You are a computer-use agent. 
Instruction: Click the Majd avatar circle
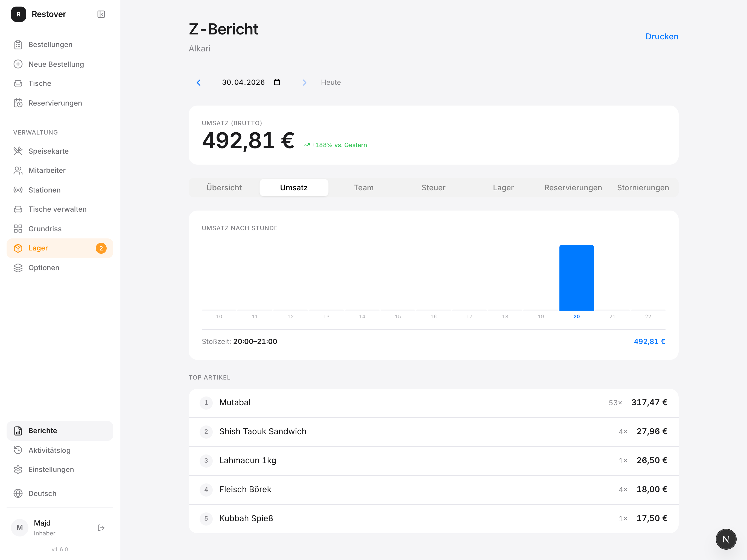pyautogui.click(x=20, y=527)
